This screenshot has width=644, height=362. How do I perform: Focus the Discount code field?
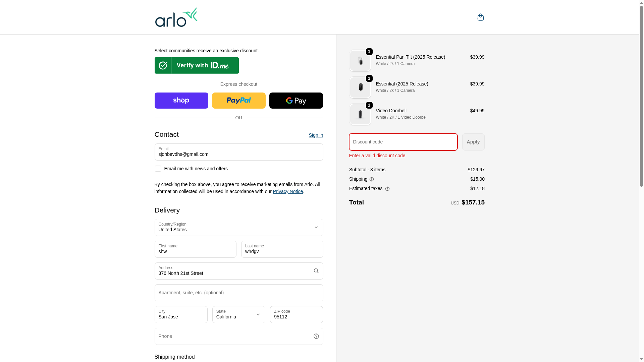click(x=403, y=142)
